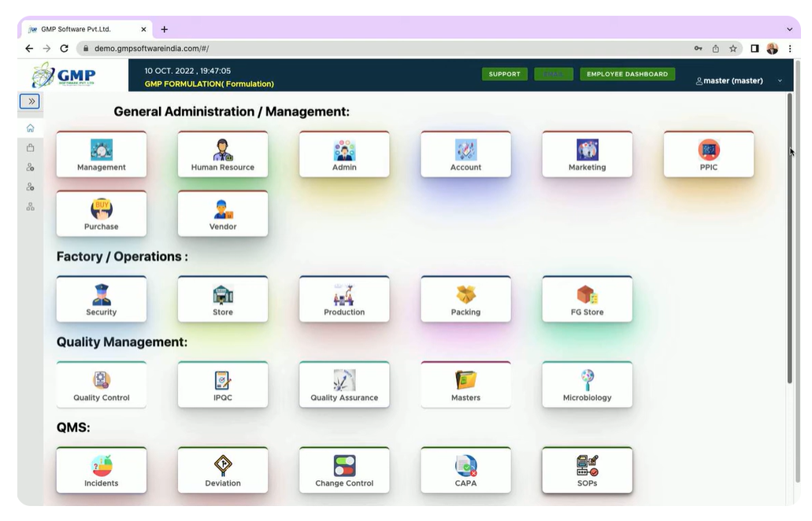Open the EMPLOYEE DASHBOARD
The height and width of the screenshot is (521, 812).
pos(627,73)
